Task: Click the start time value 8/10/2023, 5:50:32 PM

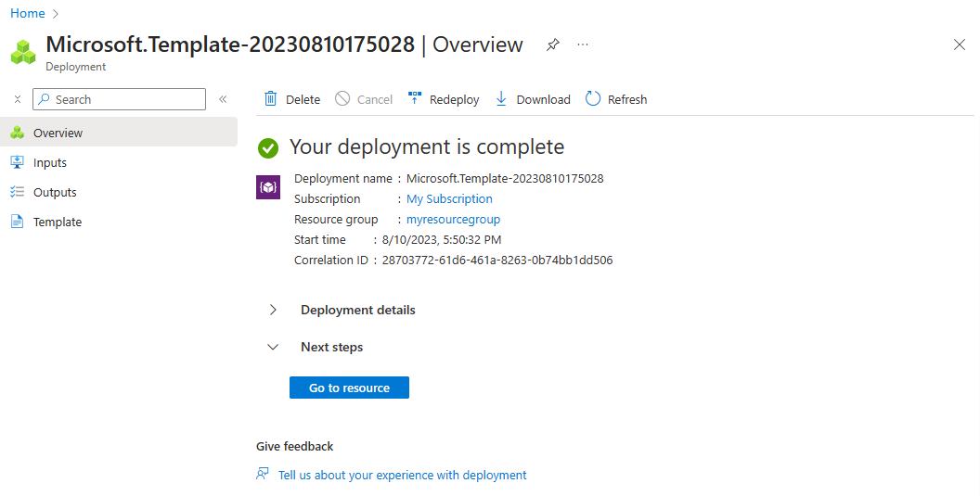Action: coord(441,240)
